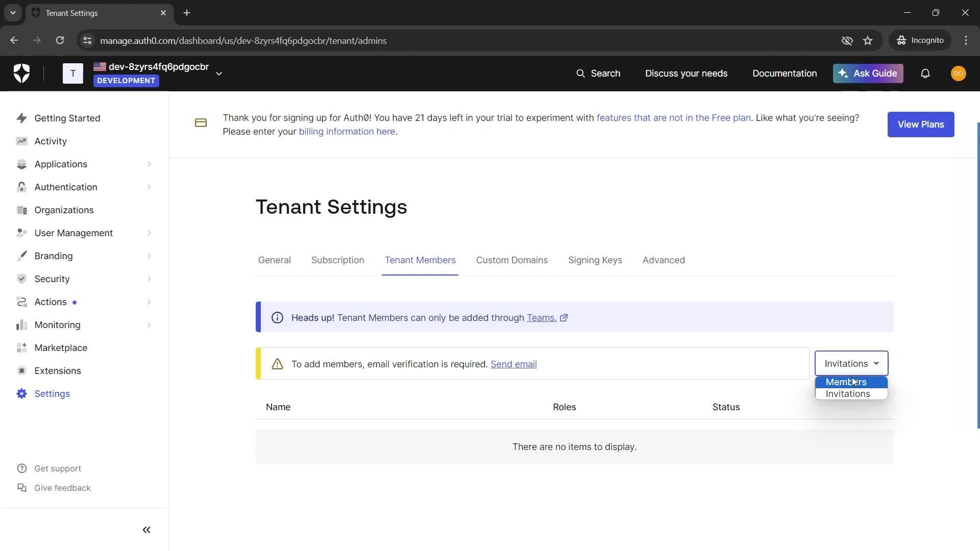
Task: Collapse the sidebar with double chevron
Action: (x=146, y=530)
